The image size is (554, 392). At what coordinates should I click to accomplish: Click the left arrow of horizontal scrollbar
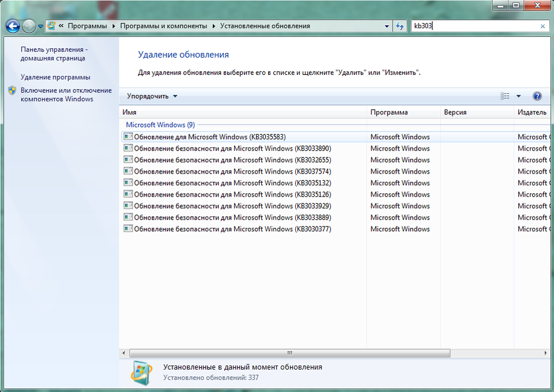point(124,353)
